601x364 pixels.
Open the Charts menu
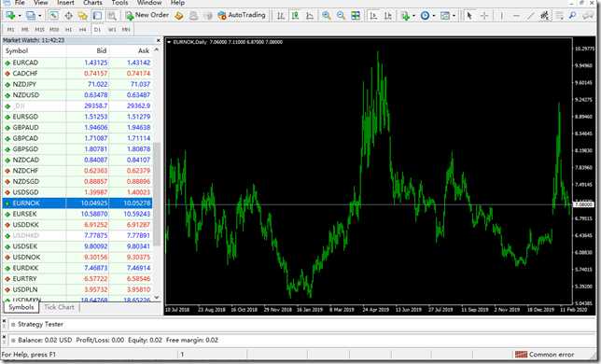point(92,3)
